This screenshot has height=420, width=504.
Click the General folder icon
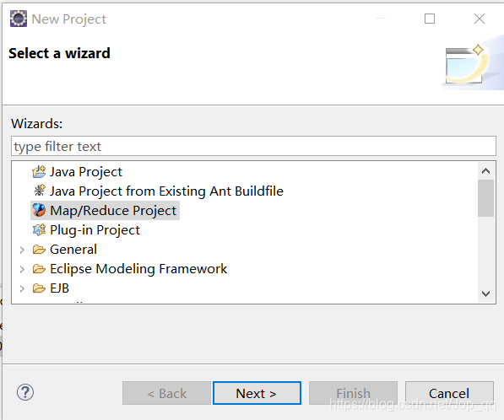[x=39, y=250]
